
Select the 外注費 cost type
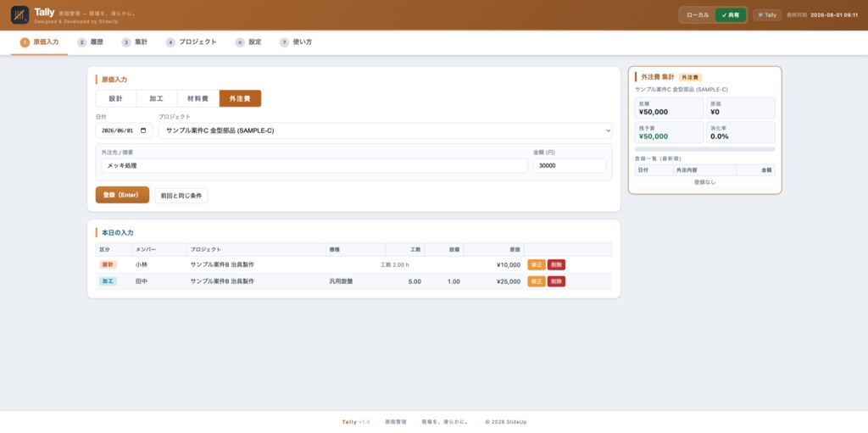tap(240, 98)
